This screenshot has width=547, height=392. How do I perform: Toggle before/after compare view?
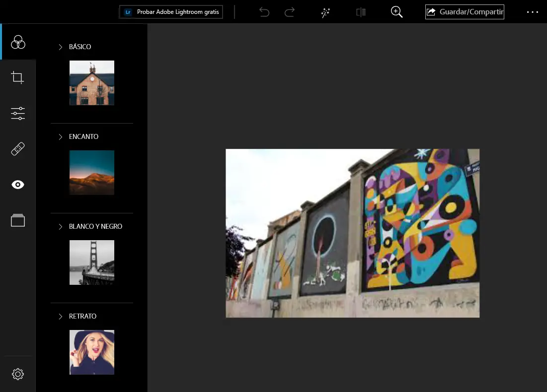pos(361,12)
